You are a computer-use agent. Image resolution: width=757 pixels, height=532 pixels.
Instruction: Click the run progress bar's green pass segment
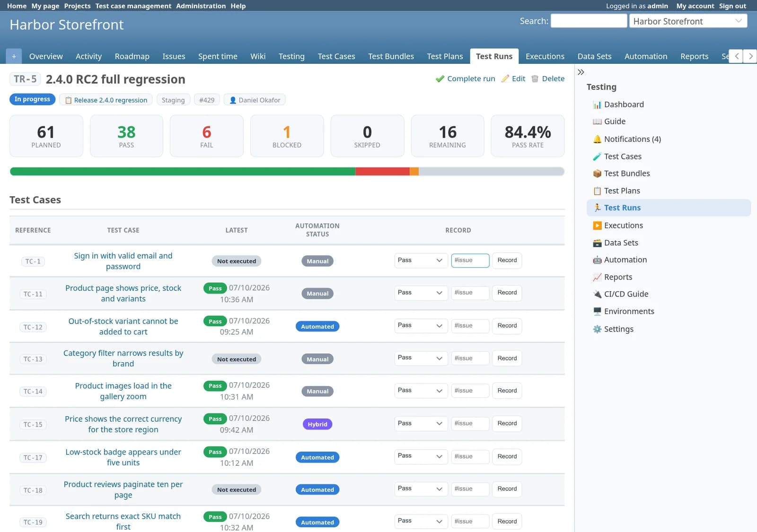(x=183, y=171)
